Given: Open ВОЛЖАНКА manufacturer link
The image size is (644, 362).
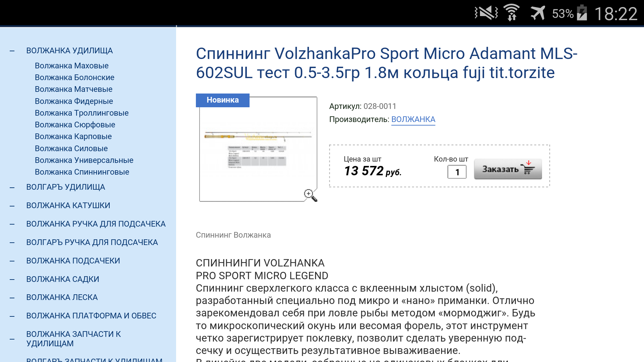Looking at the screenshot, I should coord(413,119).
